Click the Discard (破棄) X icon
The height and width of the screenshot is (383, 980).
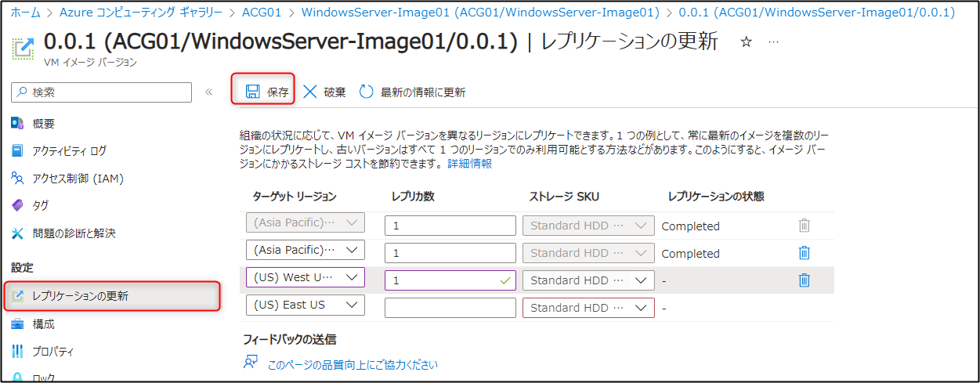[x=310, y=92]
